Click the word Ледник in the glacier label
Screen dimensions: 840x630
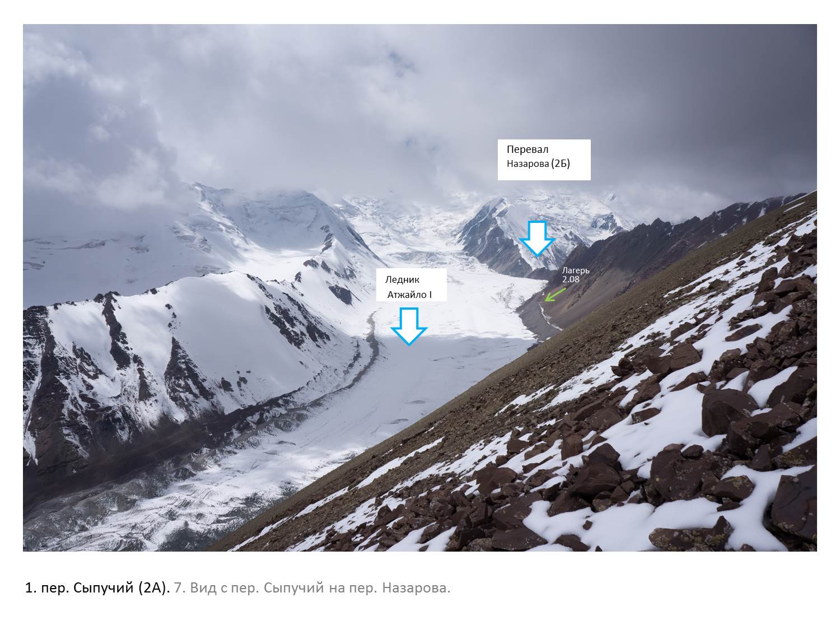click(402, 279)
